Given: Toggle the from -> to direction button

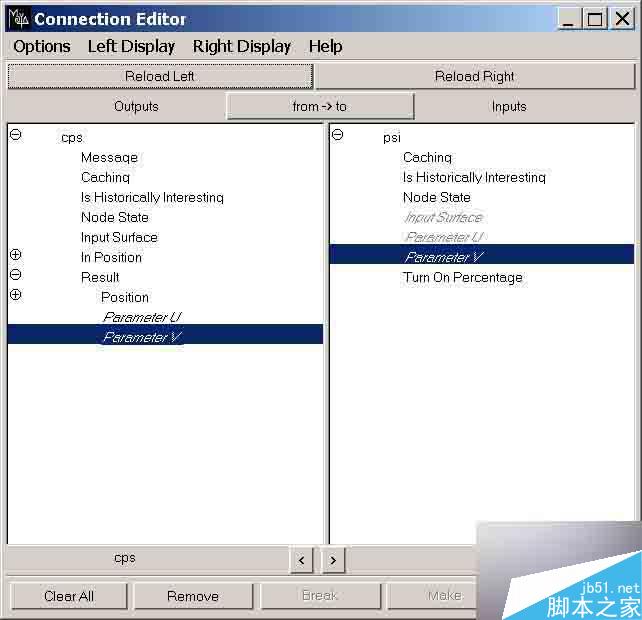Looking at the screenshot, I should coord(320,106).
